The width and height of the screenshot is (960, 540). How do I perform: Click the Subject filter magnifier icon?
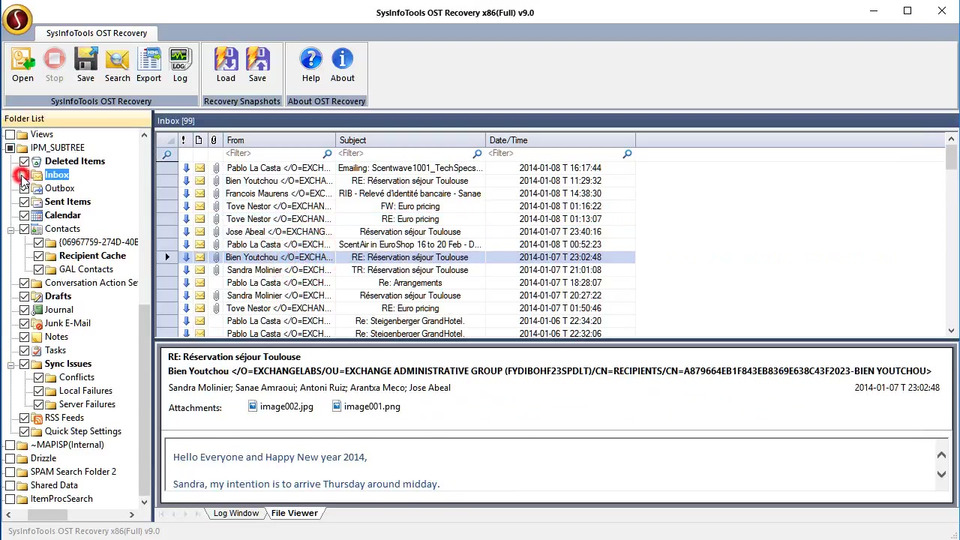click(478, 154)
